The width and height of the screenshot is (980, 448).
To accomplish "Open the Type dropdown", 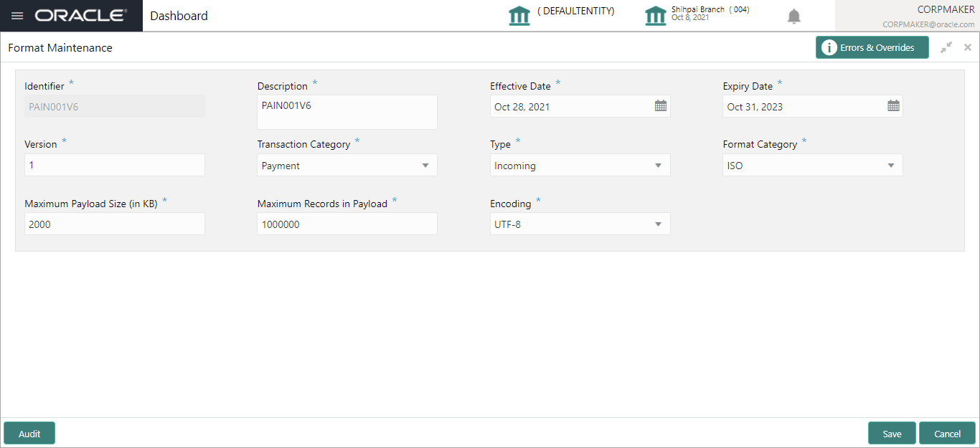I will point(658,166).
